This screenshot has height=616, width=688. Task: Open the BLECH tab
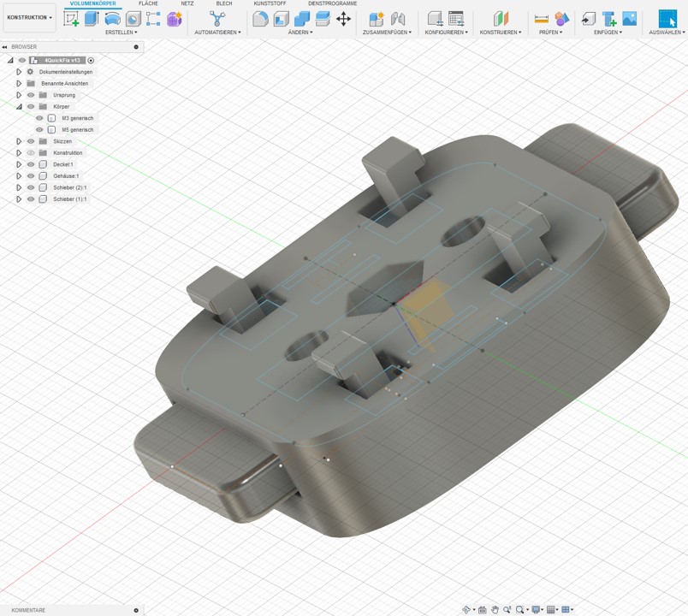[x=224, y=3]
